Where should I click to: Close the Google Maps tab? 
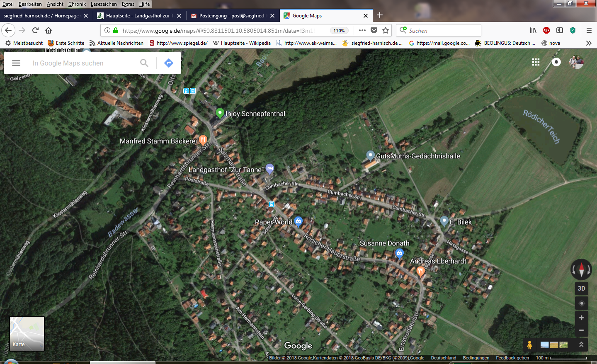(366, 16)
